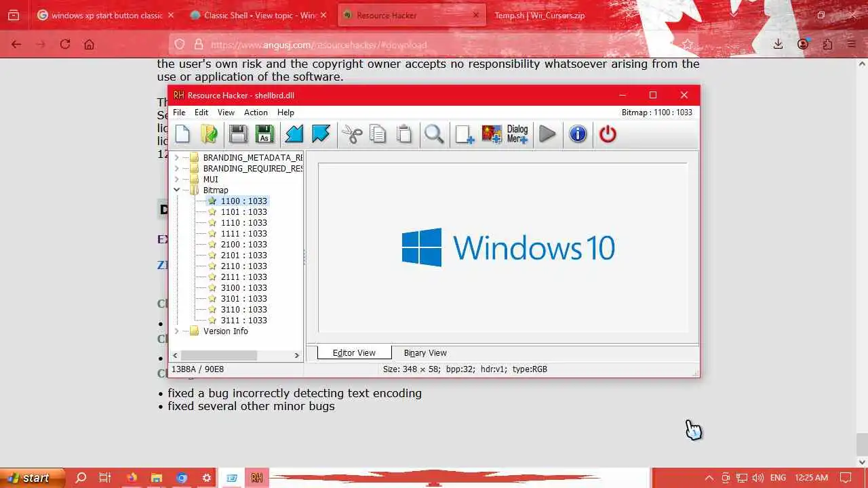Close the Resource Hacker browser tab

pyautogui.click(x=476, y=15)
